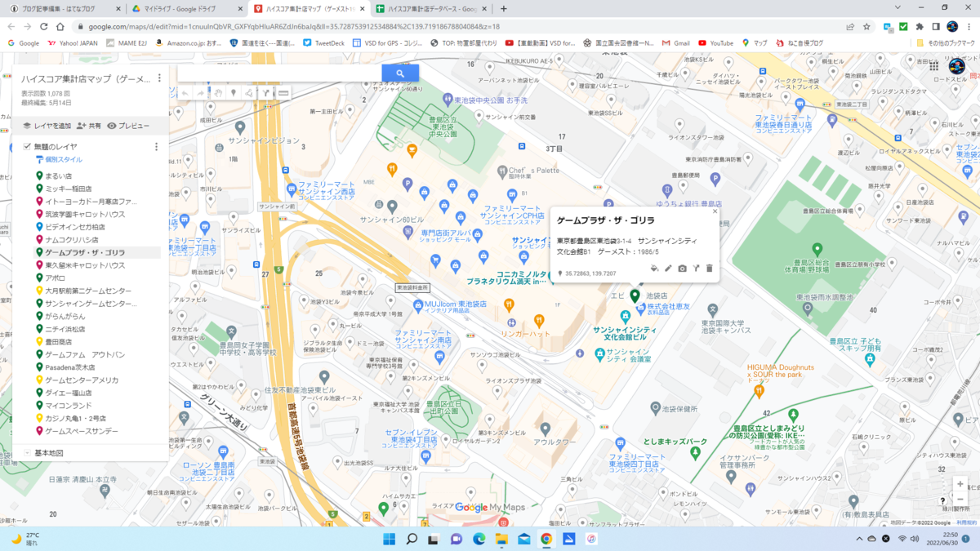Select Pasadena茨木店 list item
The width and height of the screenshot is (980, 551).
point(70,367)
